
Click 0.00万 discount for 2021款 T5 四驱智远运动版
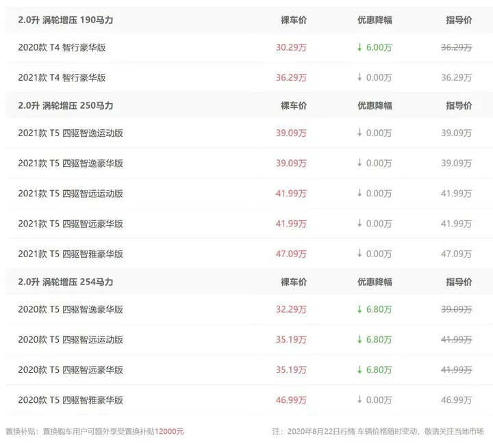[379, 194]
